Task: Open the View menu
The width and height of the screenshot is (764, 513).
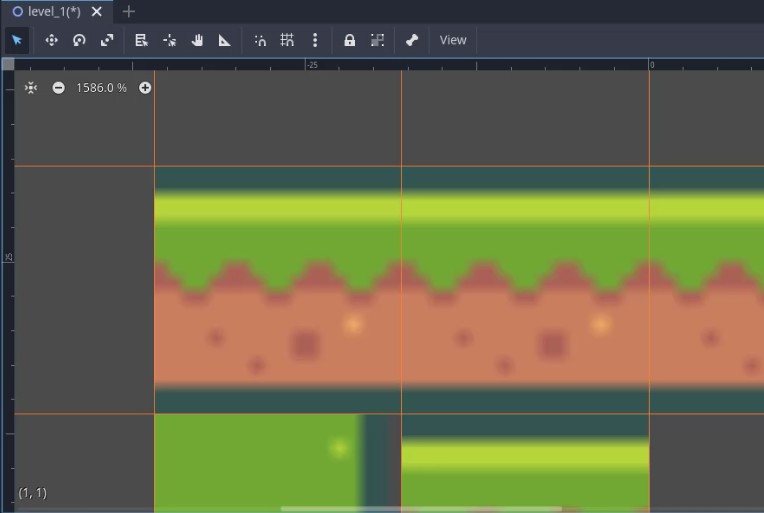Action: [x=453, y=40]
